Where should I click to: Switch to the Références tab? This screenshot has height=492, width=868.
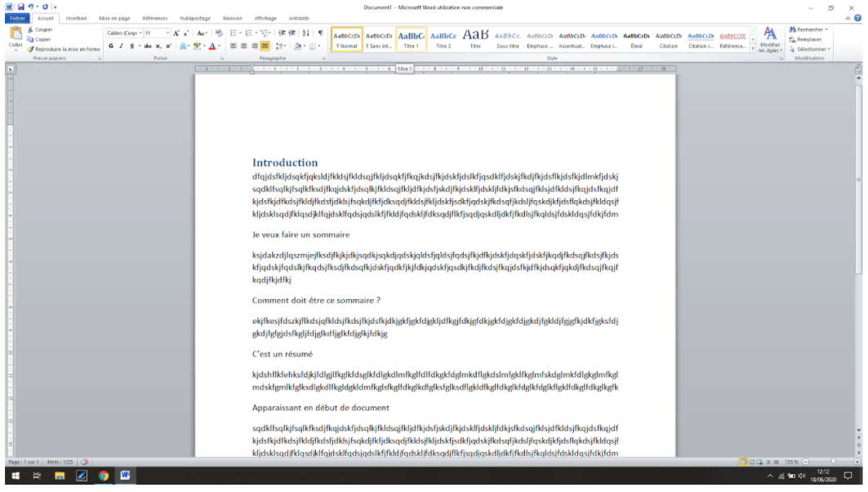point(155,18)
